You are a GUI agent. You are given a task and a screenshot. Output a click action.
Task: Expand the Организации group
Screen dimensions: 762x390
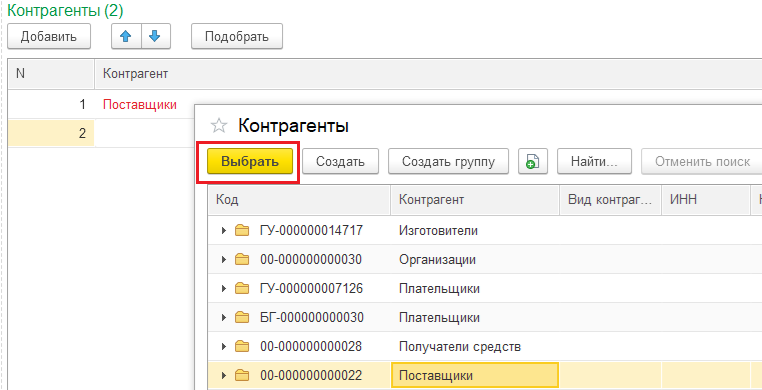(x=224, y=259)
